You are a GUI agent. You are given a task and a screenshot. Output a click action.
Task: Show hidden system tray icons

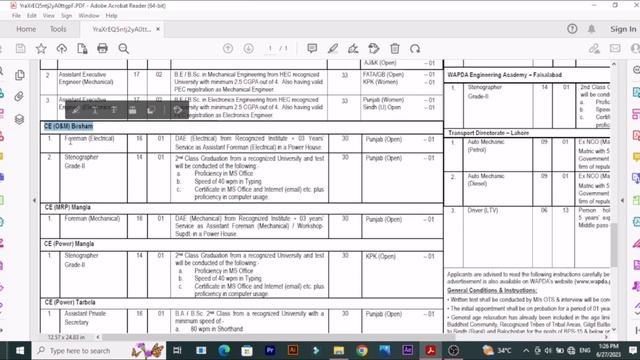(x=526, y=351)
